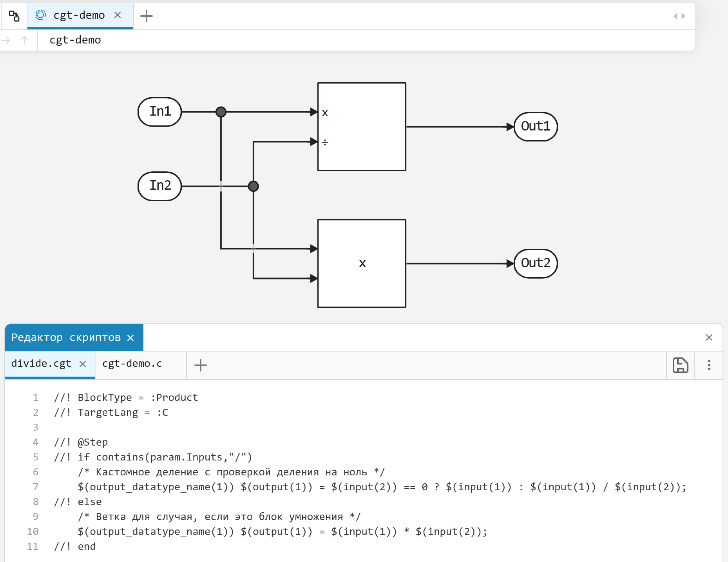Close the cgt-demo model tab

[x=118, y=15]
